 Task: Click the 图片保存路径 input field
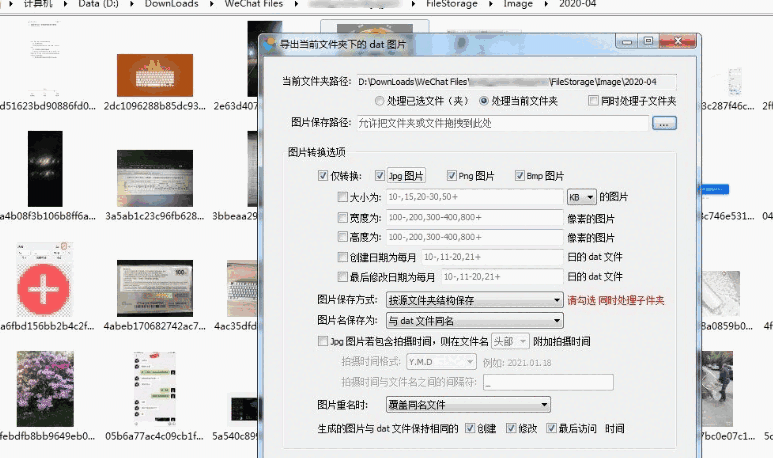point(502,123)
